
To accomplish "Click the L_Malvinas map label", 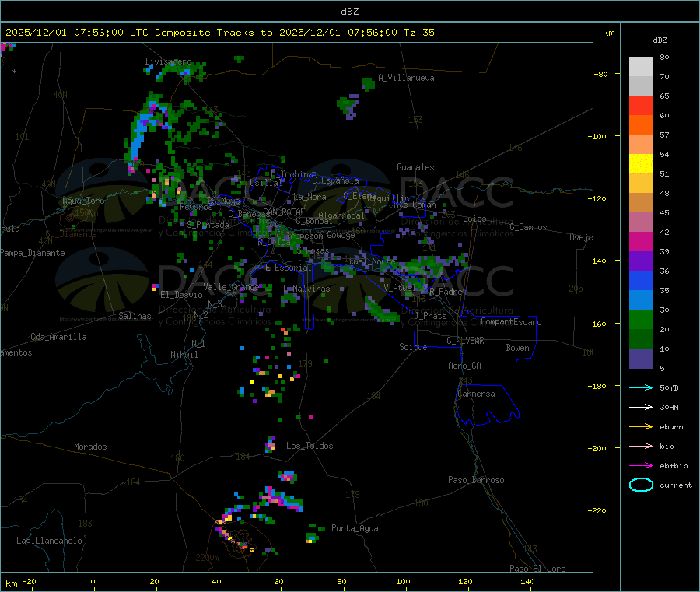I will [x=306, y=289].
